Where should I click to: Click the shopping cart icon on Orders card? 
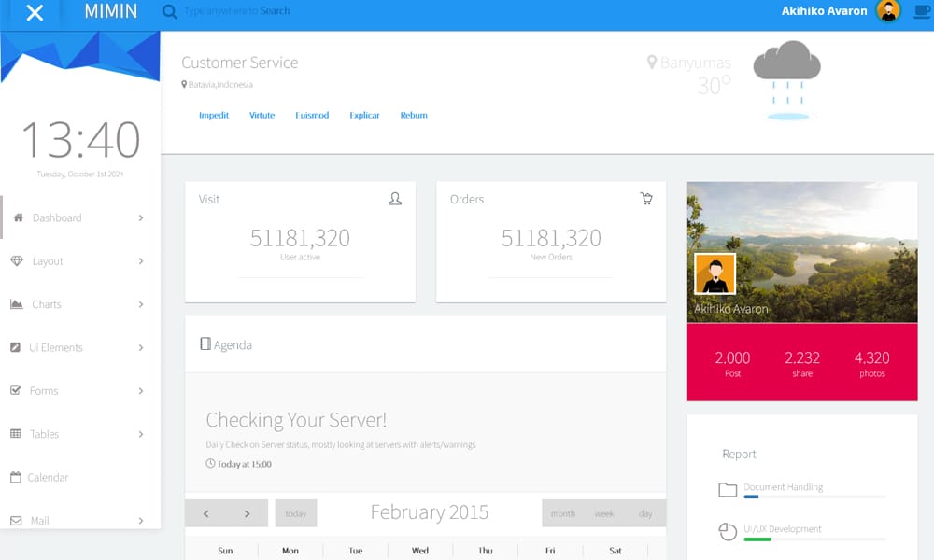click(646, 198)
